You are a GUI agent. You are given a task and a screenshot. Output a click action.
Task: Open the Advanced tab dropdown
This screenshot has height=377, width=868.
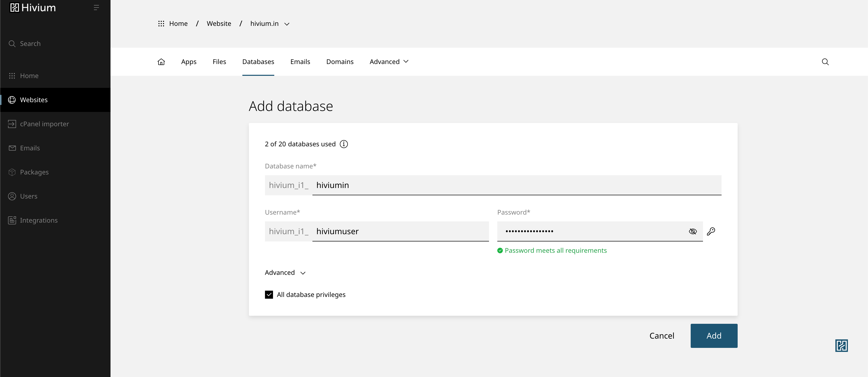click(389, 62)
